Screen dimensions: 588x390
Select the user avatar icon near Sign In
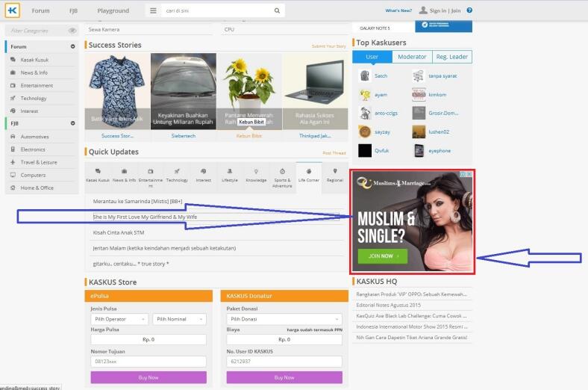(x=423, y=10)
